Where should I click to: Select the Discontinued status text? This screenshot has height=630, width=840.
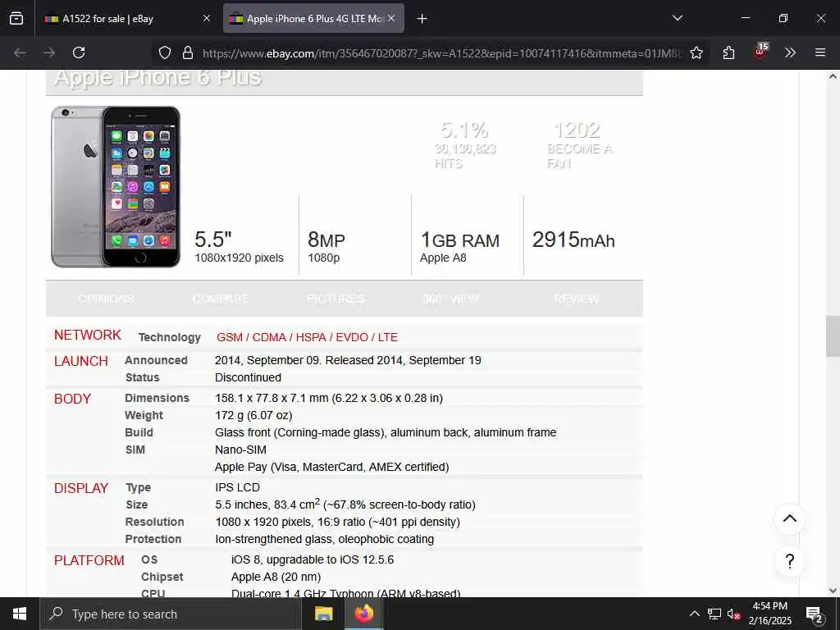tap(248, 377)
